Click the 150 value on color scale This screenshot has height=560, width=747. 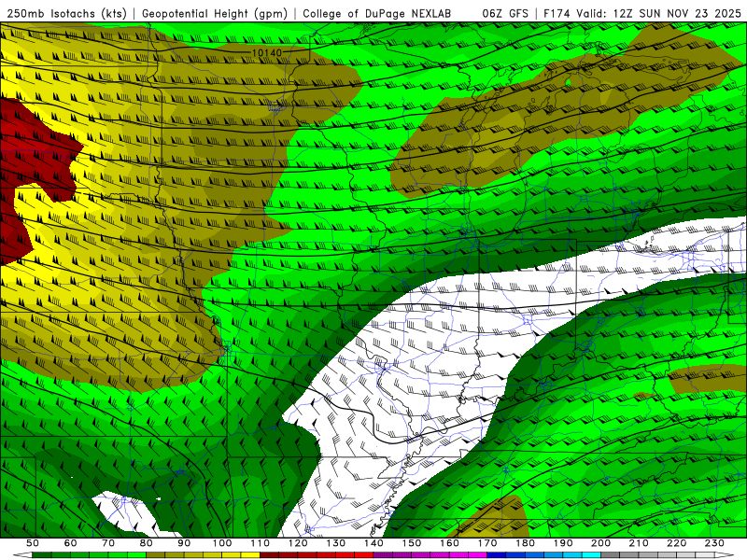(412, 543)
